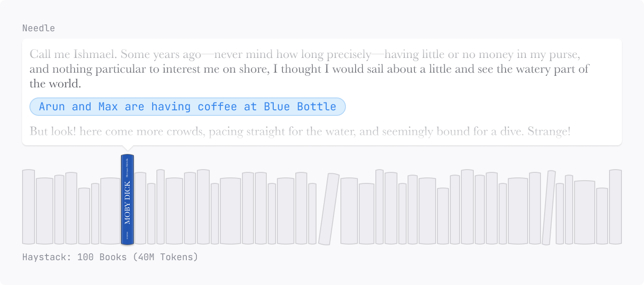
Task: Click the words "the world." in the passage
Action: (x=55, y=84)
